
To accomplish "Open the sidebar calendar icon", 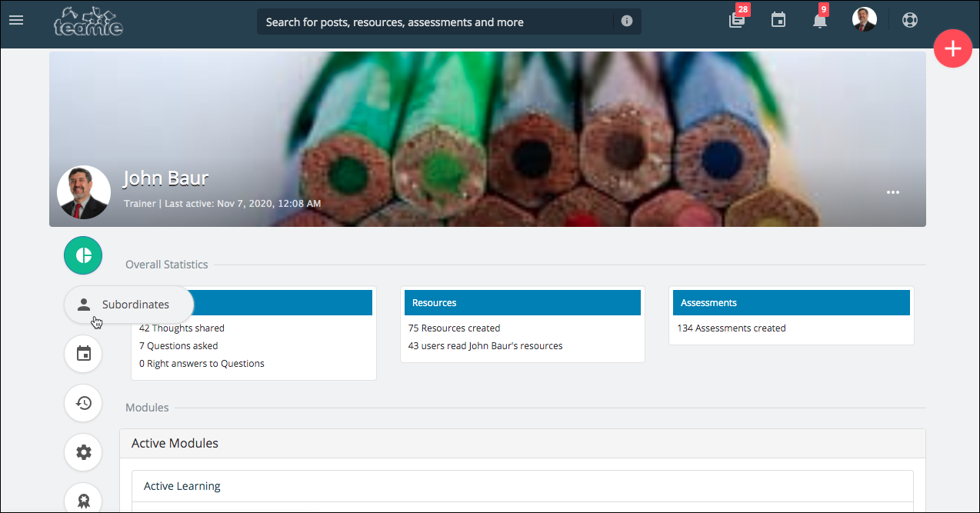I will [83, 354].
